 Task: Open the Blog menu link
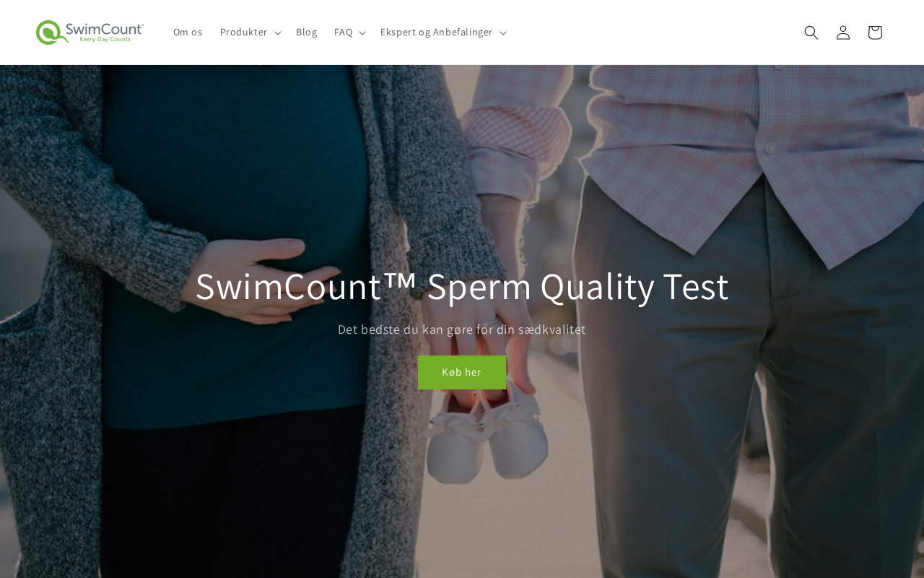pos(307,33)
